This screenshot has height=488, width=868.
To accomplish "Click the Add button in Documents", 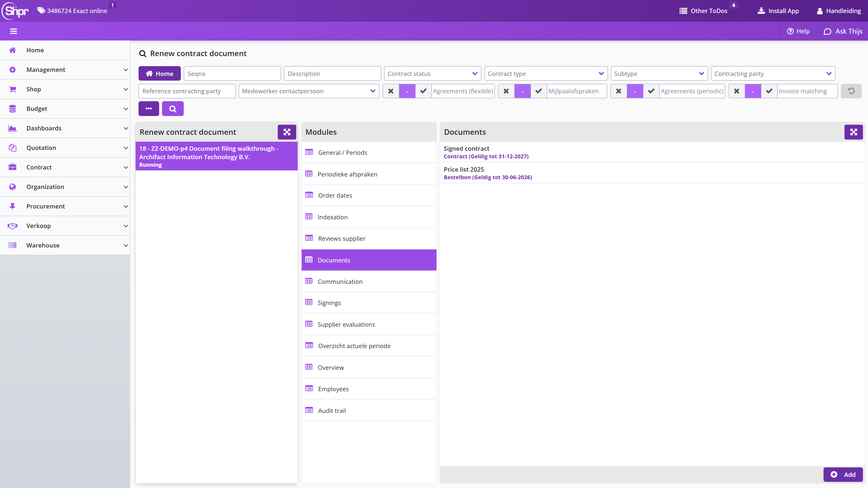I will coord(843,474).
